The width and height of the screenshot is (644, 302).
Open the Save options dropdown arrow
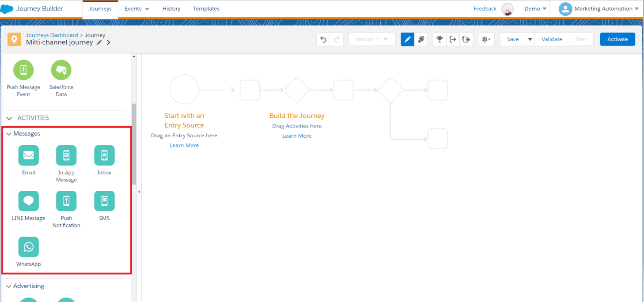[x=530, y=39]
